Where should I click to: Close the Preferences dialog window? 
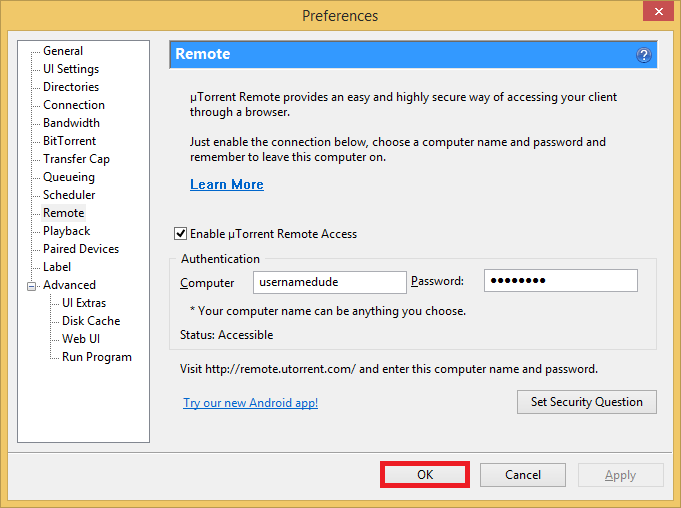pyautogui.click(x=655, y=15)
